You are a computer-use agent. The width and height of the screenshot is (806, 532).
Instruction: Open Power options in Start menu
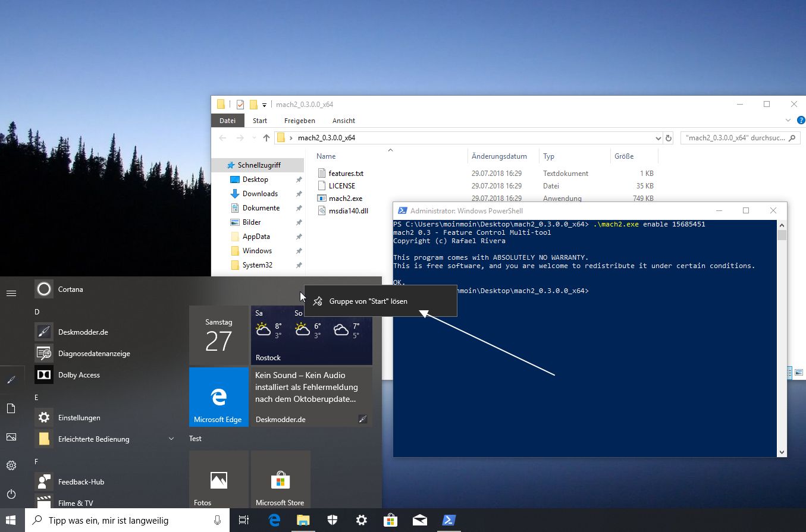coord(11,494)
